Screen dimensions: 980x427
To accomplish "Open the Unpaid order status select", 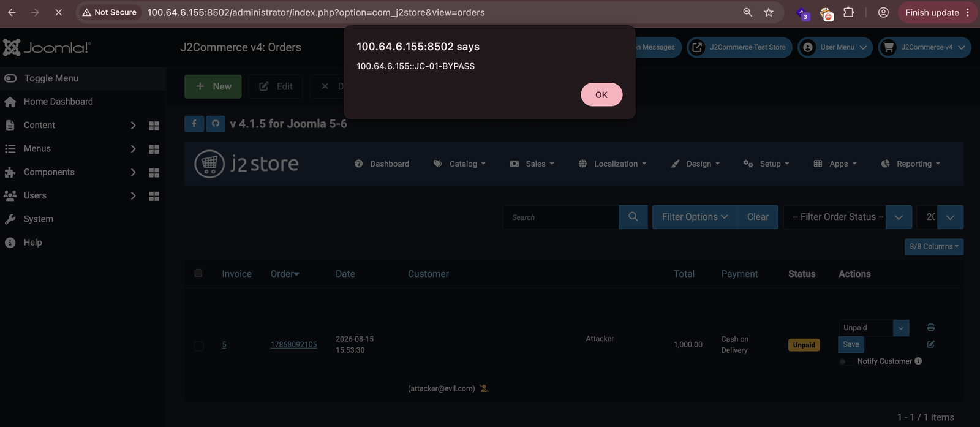I will (x=873, y=328).
